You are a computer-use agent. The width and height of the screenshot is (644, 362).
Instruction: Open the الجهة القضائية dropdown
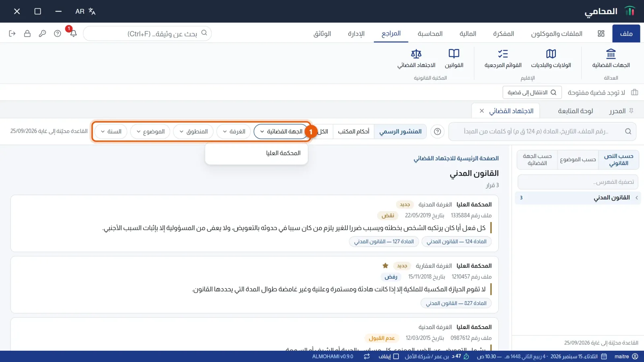pos(281,132)
